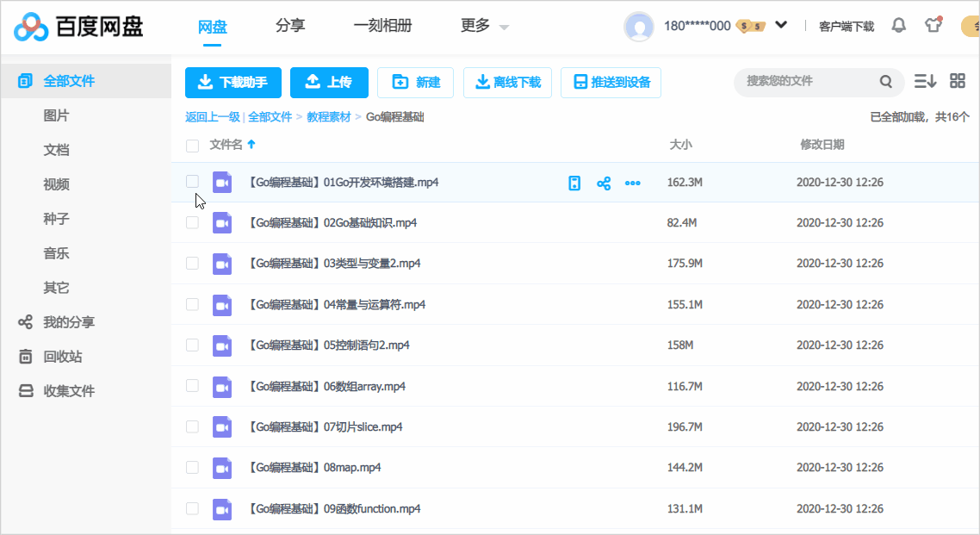980x535 pixels.
Task: Click the T-shirt skin icon
Action: [933, 25]
